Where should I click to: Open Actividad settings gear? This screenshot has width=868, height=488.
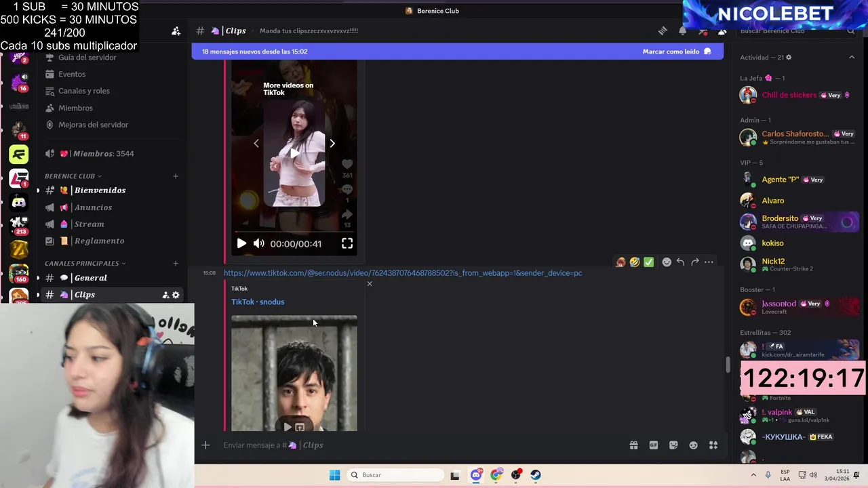[789, 58]
